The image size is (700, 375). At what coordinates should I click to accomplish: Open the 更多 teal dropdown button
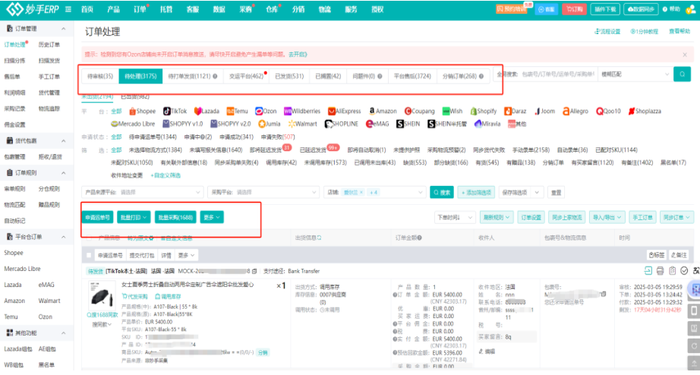pos(212,217)
